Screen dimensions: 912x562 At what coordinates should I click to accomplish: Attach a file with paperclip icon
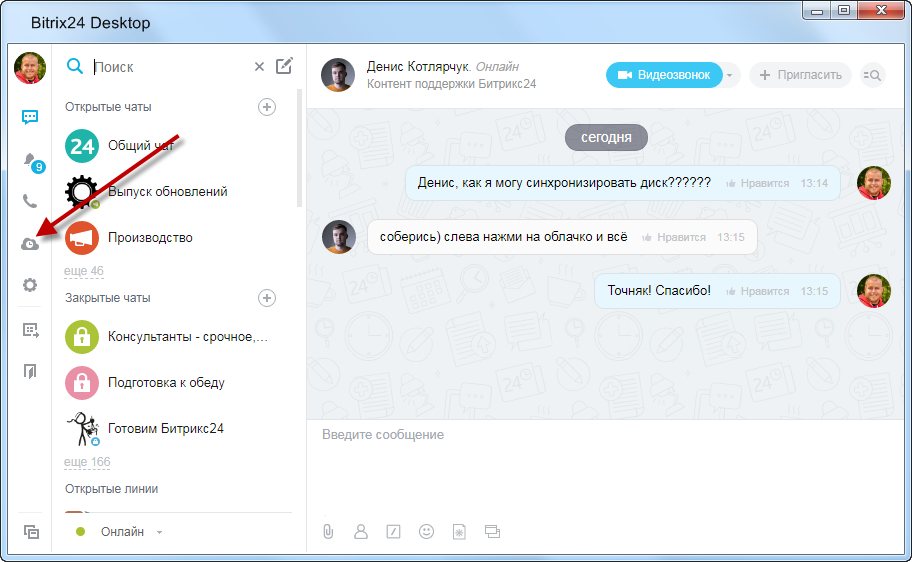coord(328,531)
